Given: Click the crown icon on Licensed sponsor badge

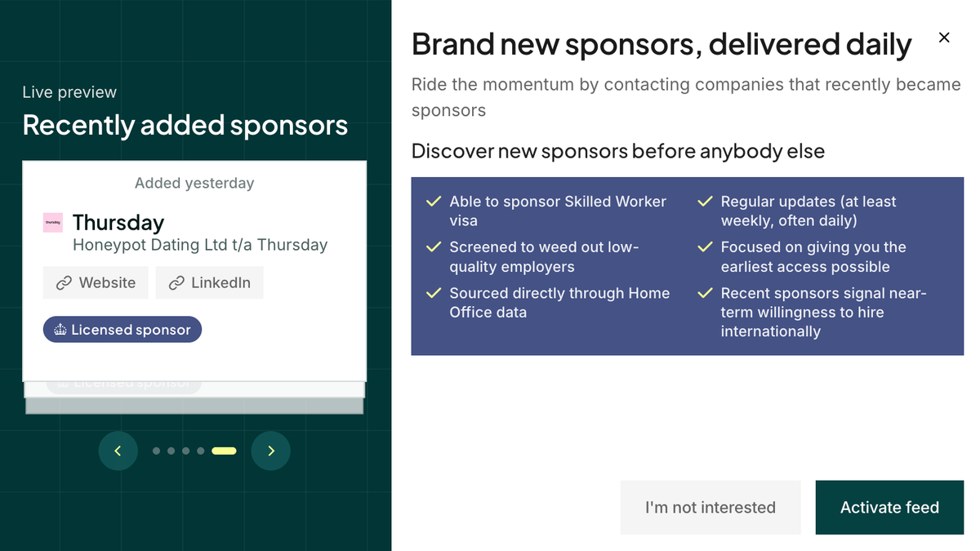Looking at the screenshot, I should pyautogui.click(x=60, y=329).
